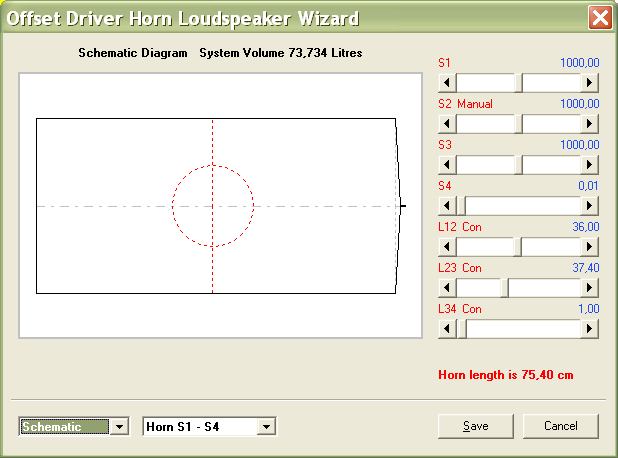Click the S4 slider thumb
This screenshot has height=458, width=618.
(461, 206)
